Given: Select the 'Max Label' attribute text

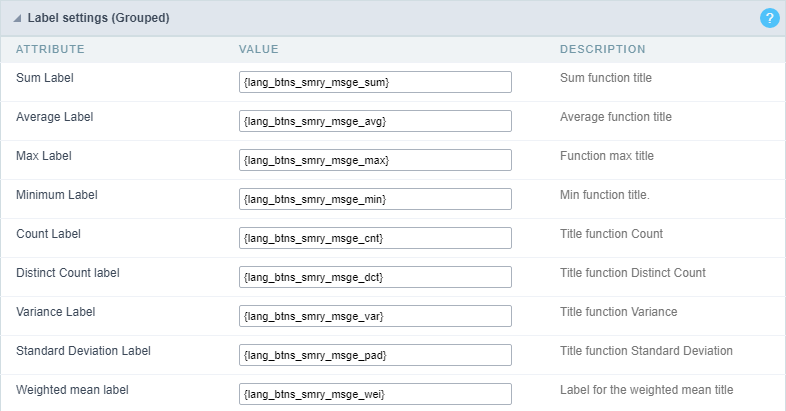Looking at the screenshot, I should (44, 156).
